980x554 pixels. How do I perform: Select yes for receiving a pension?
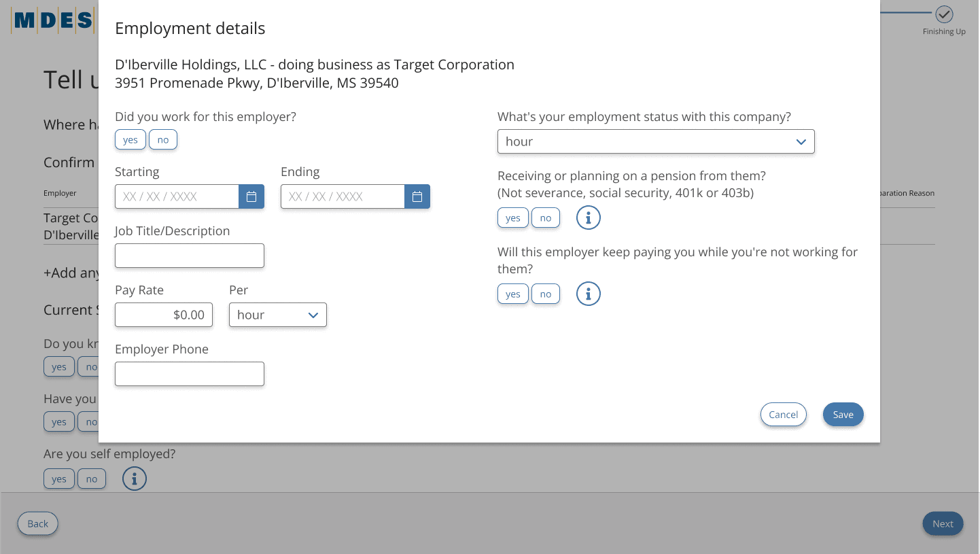pyautogui.click(x=513, y=218)
